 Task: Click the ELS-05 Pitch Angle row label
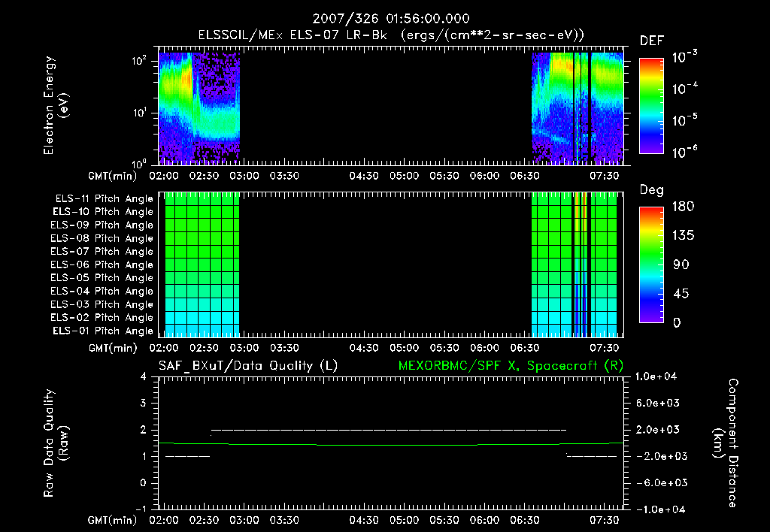tap(102, 278)
